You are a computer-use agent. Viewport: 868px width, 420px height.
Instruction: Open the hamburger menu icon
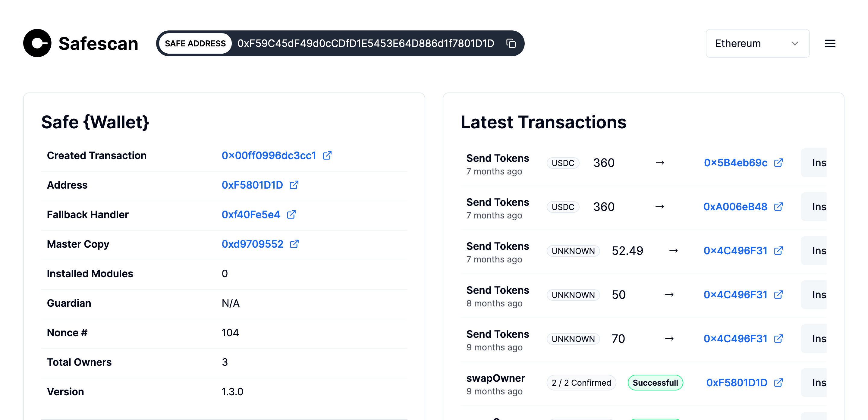pyautogui.click(x=830, y=43)
